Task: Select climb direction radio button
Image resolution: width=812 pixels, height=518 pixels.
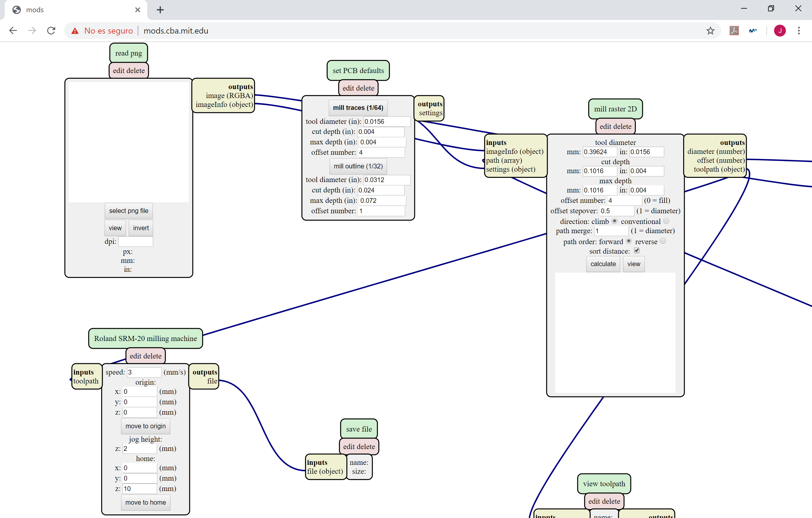Action: click(x=614, y=221)
